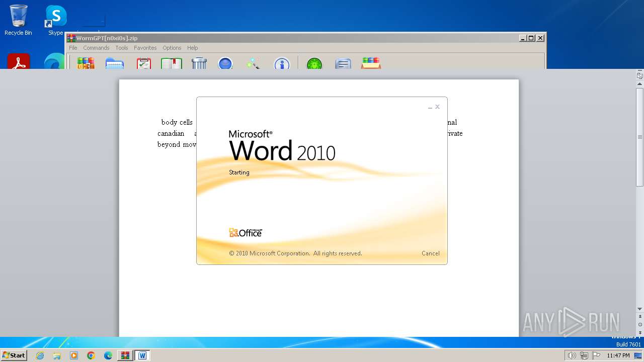Click the Select Browse Object button in Word
The image size is (644, 362).
640,325
